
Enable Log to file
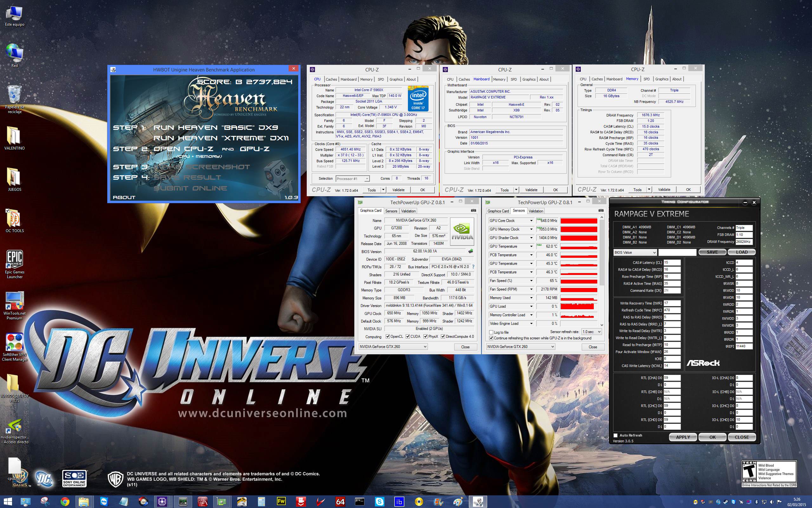(491, 332)
